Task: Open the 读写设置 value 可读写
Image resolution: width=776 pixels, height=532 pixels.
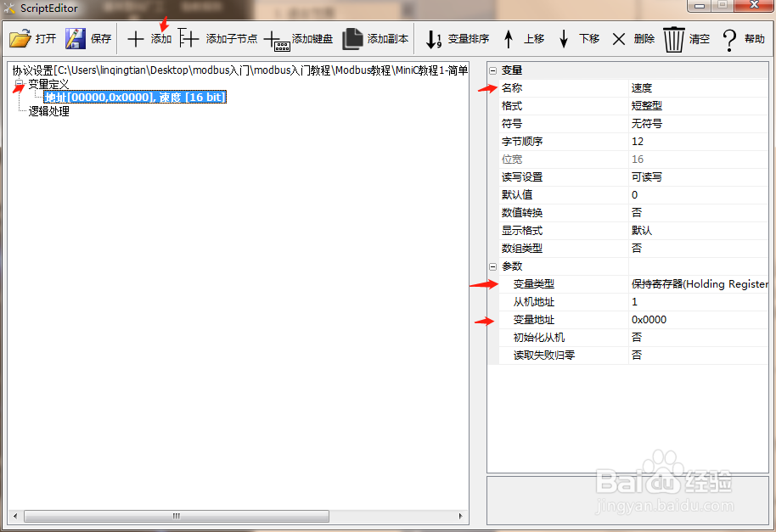Action: coord(698,177)
